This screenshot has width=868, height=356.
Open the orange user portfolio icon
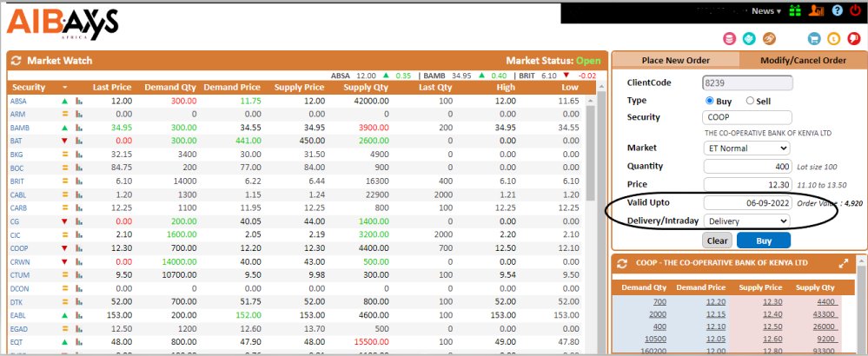816,10
